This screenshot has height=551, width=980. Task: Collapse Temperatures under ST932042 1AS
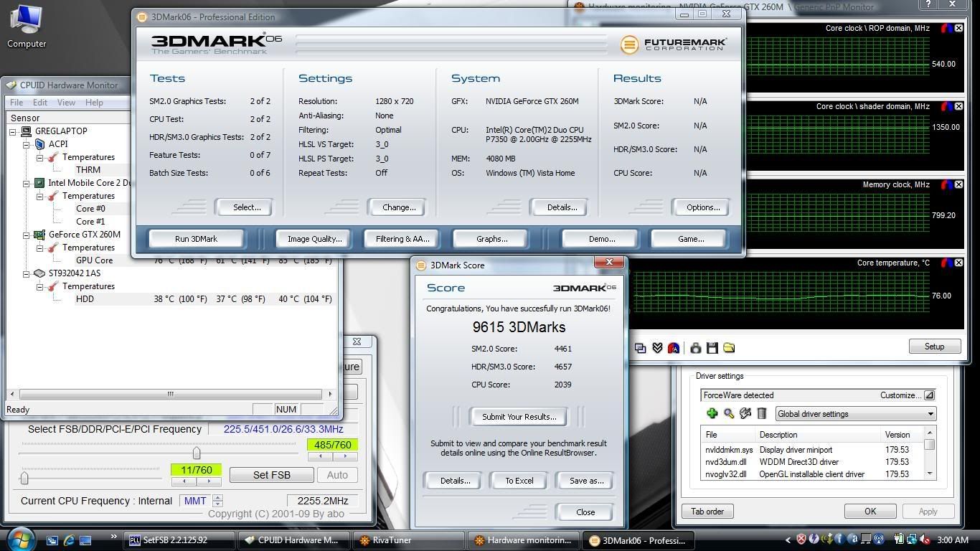39,286
